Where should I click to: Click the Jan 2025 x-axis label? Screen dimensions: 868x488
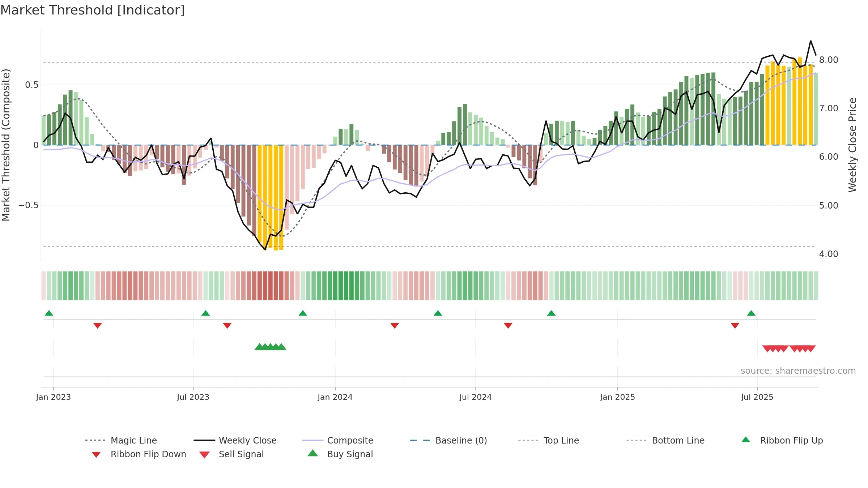coord(618,397)
